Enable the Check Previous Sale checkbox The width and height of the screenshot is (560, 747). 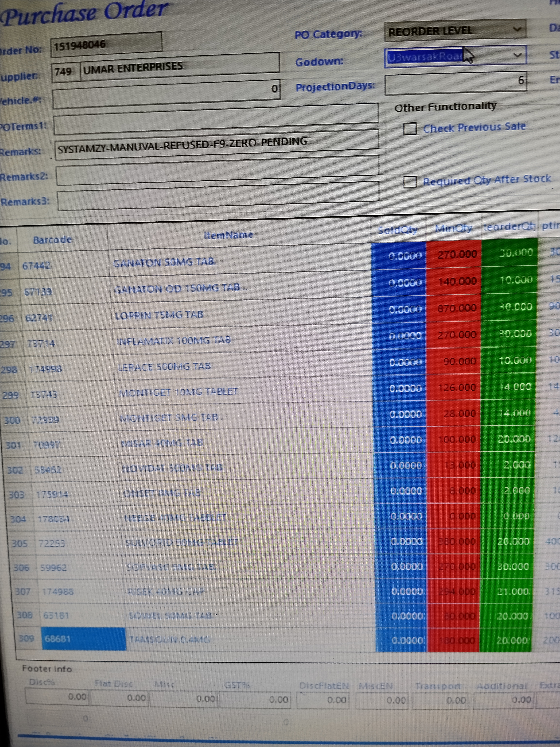tap(410, 129)
